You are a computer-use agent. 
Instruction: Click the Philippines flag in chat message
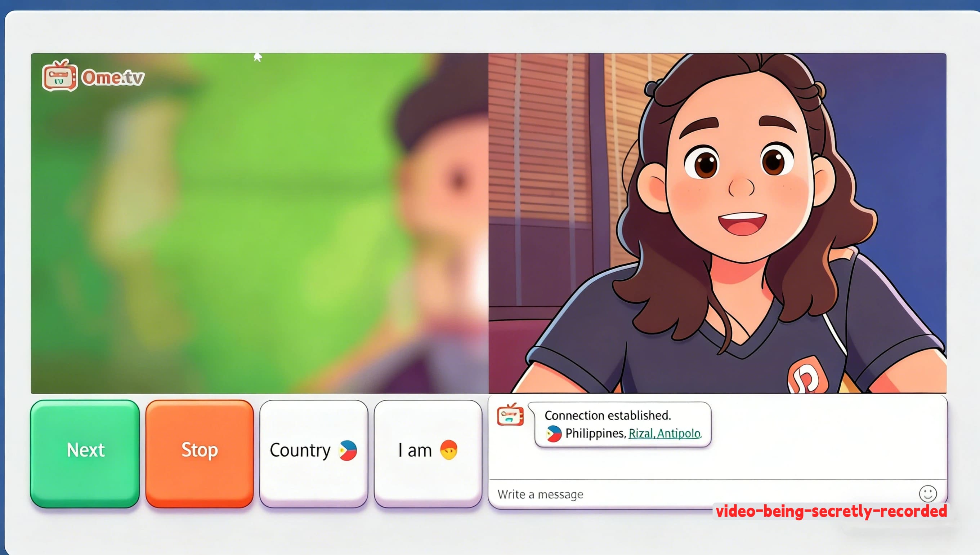(x=554, y=434)
